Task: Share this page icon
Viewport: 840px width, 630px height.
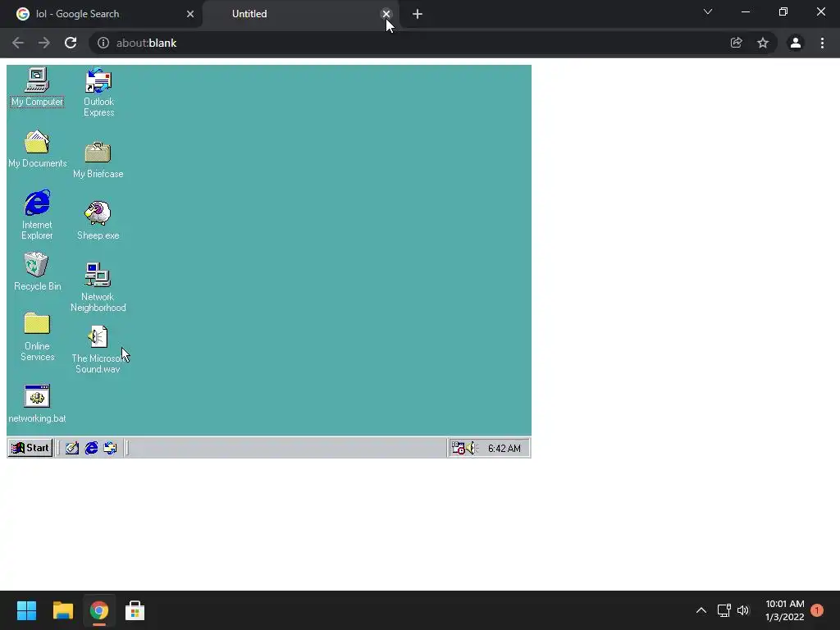Action: 736,43
